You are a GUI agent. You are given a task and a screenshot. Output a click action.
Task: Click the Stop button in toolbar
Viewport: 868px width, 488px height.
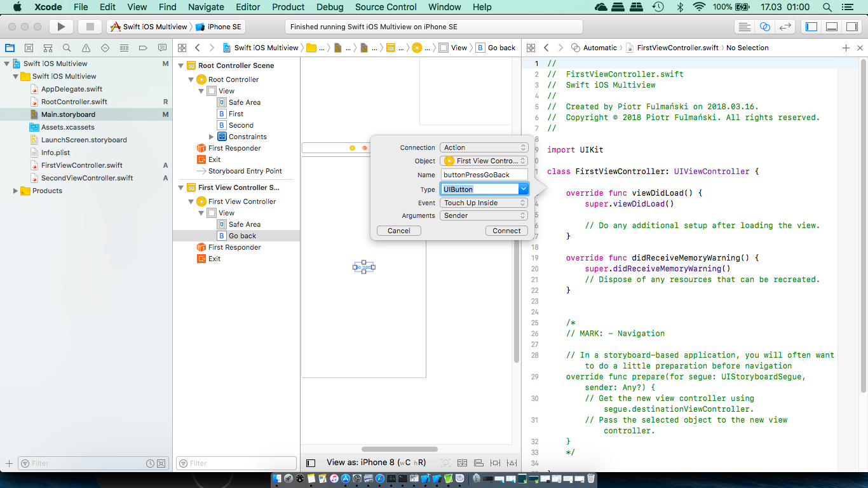90,27
